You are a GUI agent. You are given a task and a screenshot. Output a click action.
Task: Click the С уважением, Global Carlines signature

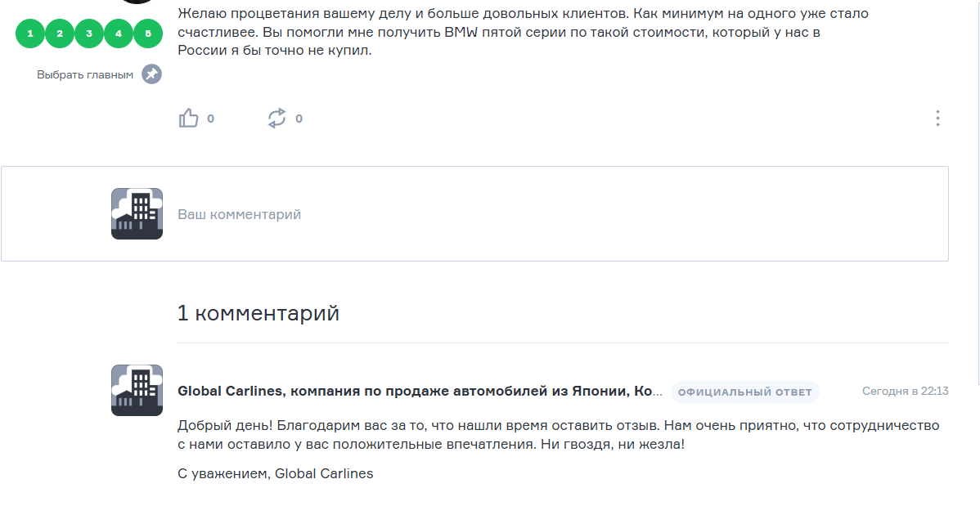coord(276,473)
